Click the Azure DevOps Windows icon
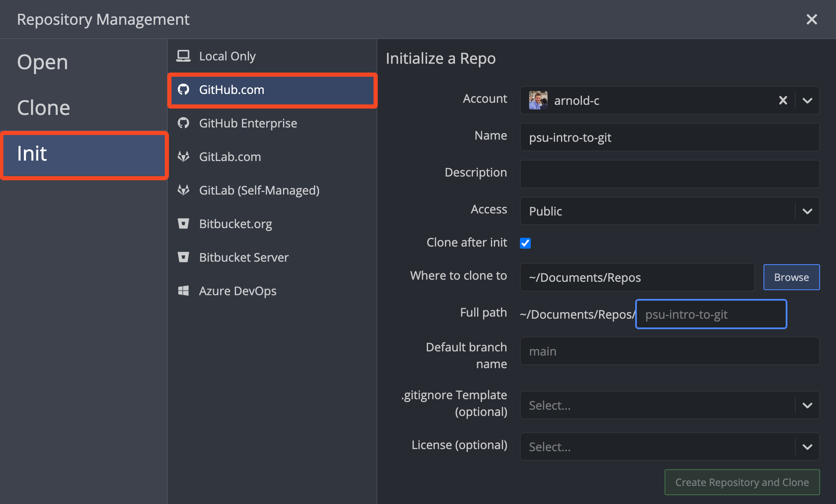836x504 pixels. click(x=183, y=291)
